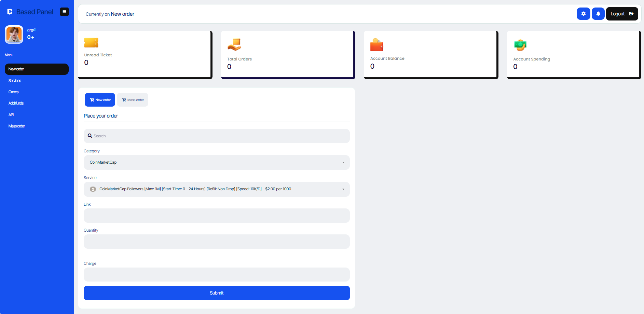The height and width of the screenshot is (314, 644).
Task: Click the Logout button
Action: [x=621, y=14]
